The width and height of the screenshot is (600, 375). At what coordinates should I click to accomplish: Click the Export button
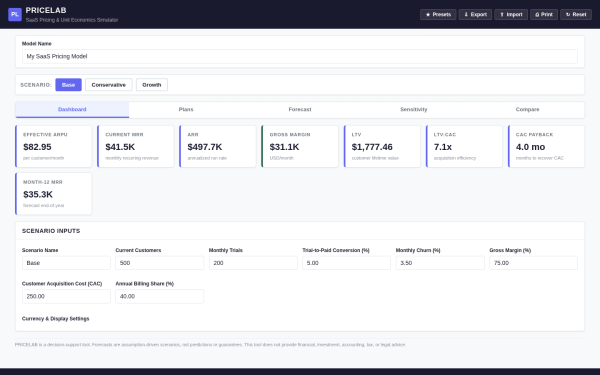coord(475,15)
